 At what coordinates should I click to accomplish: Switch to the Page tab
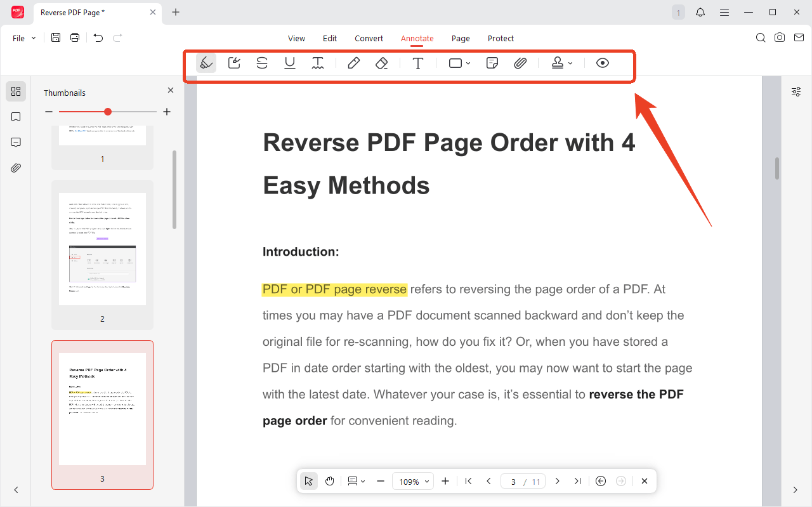461,38
